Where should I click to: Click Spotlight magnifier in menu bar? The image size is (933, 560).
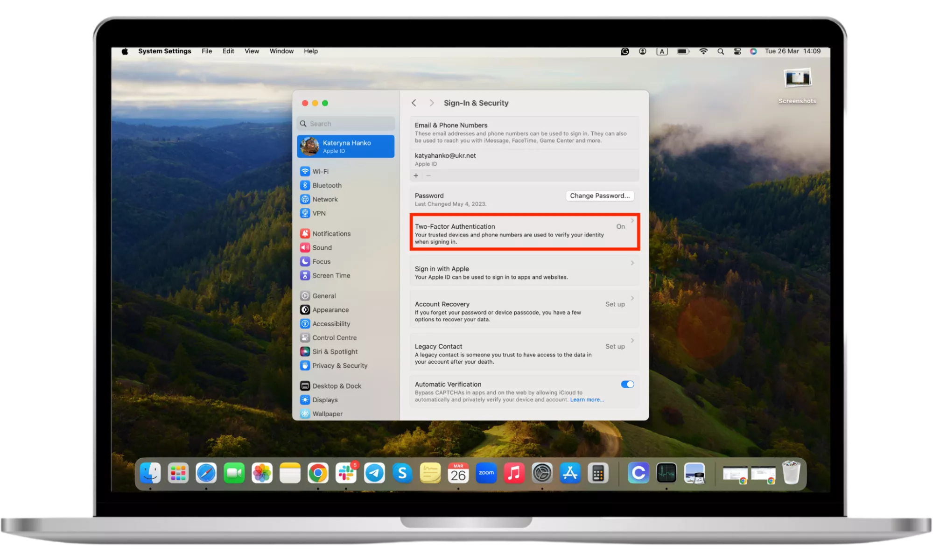pyautogui.click(x=720, y=51)
